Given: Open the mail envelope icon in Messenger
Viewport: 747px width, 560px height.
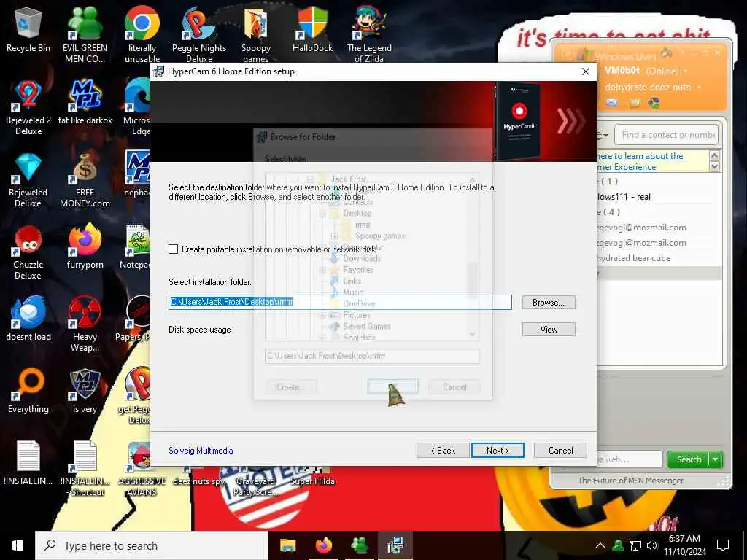Looking at the screenshot, I should 612,103.
